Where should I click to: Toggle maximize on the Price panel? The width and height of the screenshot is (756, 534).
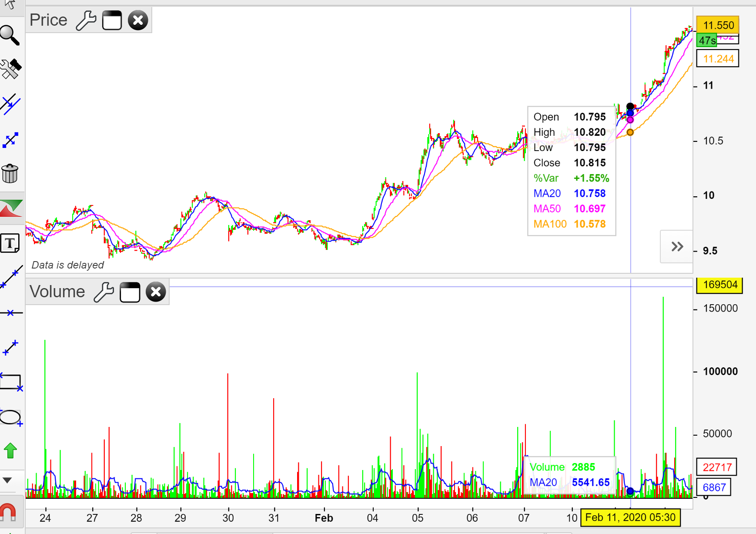coord(112,20)
